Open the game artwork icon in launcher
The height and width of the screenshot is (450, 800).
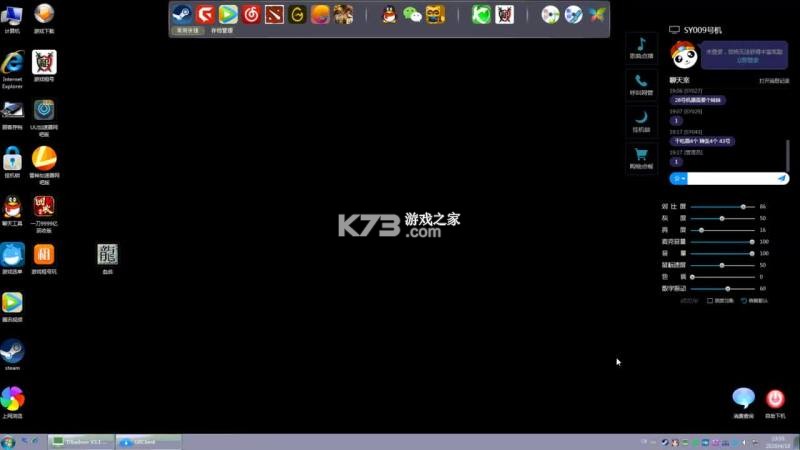343,14
